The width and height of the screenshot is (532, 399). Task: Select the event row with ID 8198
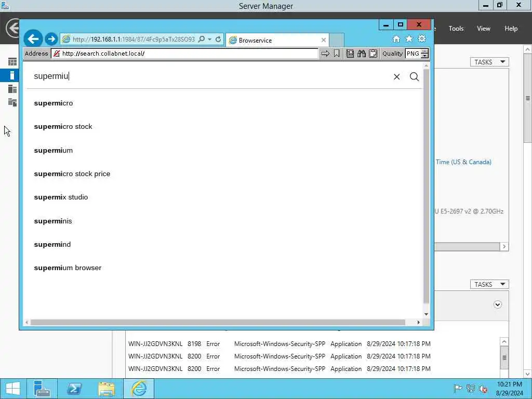[279, 344]
